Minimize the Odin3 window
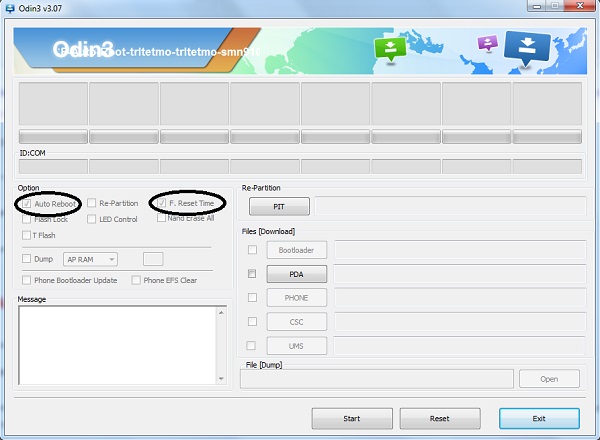Viewport: 600px width, 440px height. 537,6
